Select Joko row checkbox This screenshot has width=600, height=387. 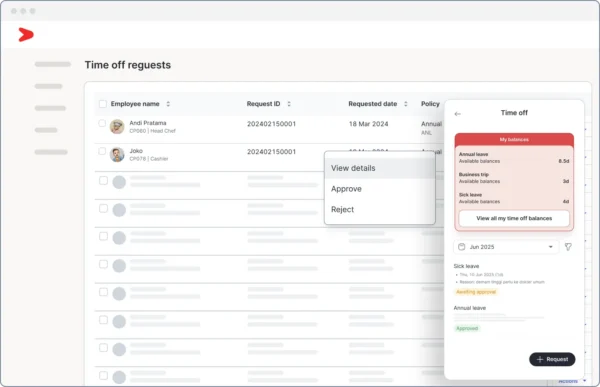tap(102, 151)
